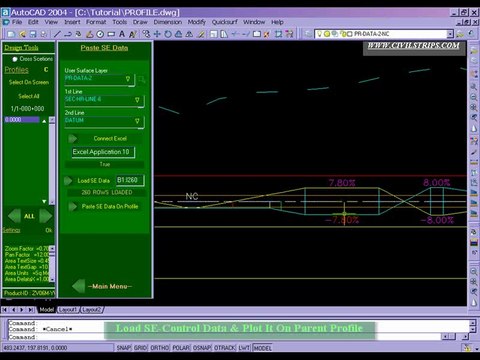Toggle GRID display in status bar
Image resolution: width=480 pixels, height=360 pixels.
coord(140,348)
